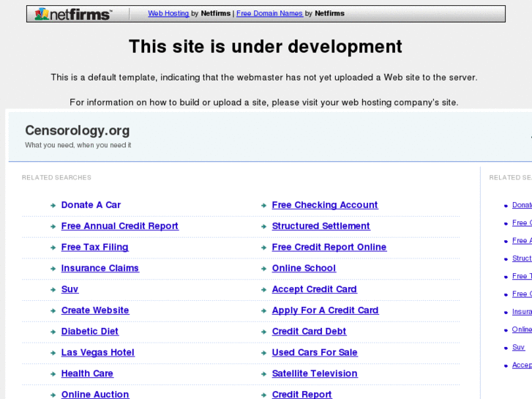The width and height of the screenshot is (532, 399).
Task: Click the arrow icon beside Health Care
Action: (x=53, y=374)
